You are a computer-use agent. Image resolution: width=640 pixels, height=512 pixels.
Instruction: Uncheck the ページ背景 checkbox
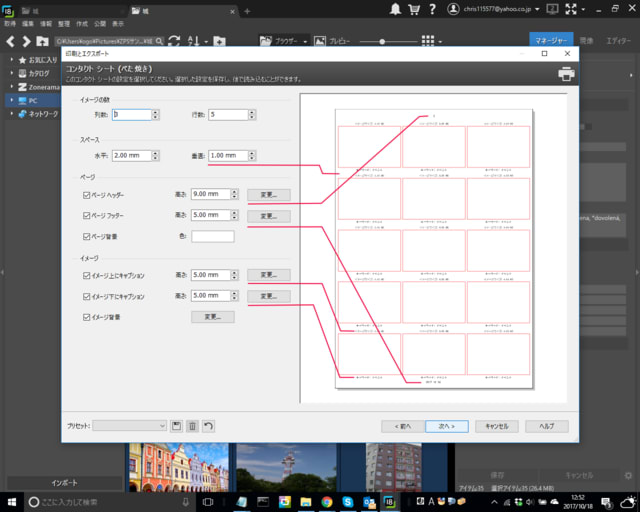pyautogui.click(x=87, y=236)
